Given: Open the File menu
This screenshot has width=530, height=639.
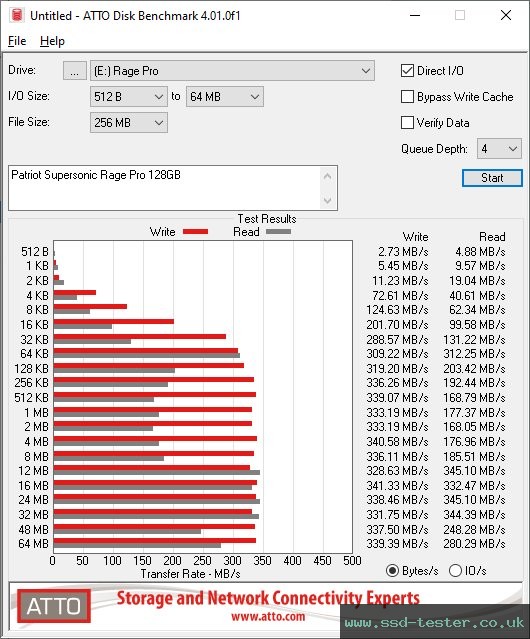Looking at the screenshot, I should pos(17,41).
